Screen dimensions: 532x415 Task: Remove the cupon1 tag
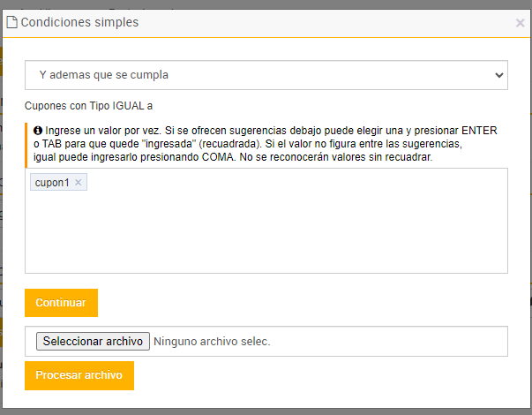(x=79, y=183)
